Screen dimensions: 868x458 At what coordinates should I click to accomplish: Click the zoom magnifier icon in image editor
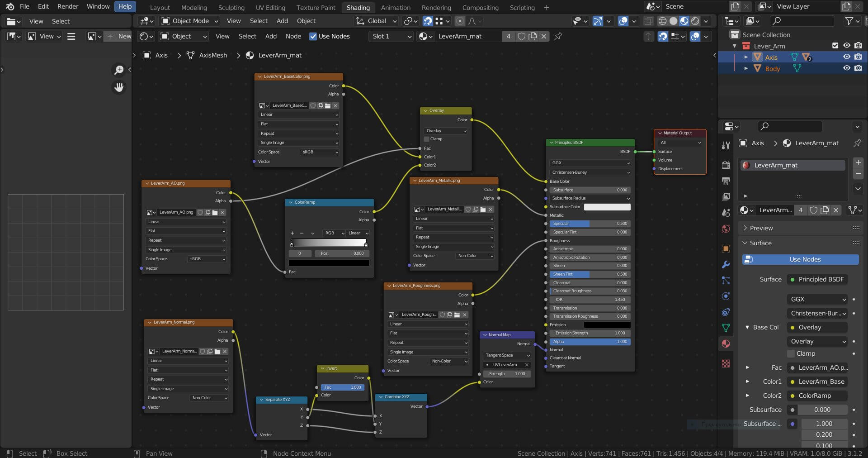point(119,70)
